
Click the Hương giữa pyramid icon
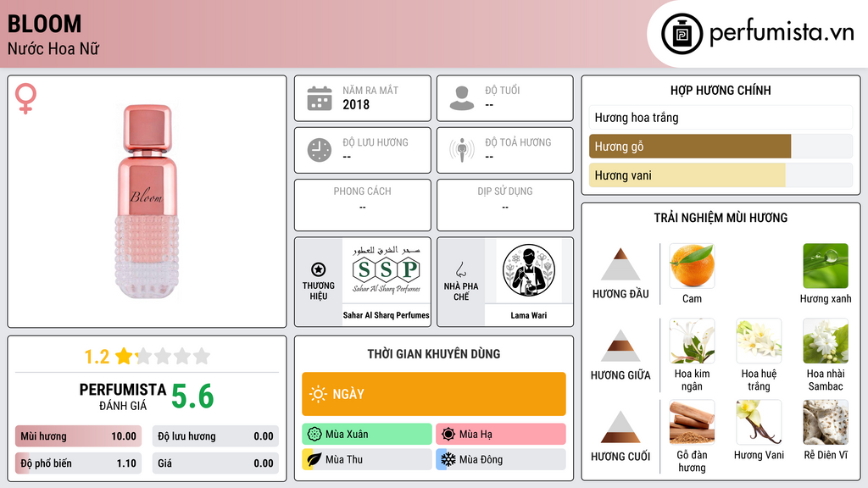[620, 346]
